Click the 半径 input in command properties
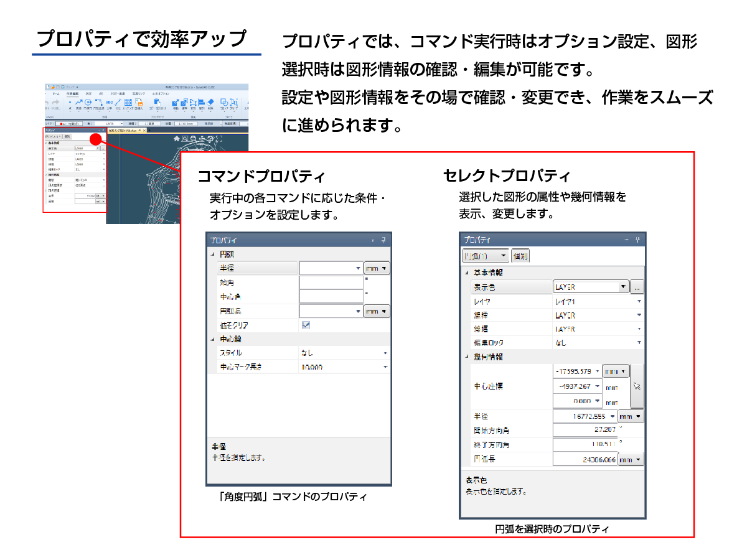747x560 pixels. [x=331, y=268]
